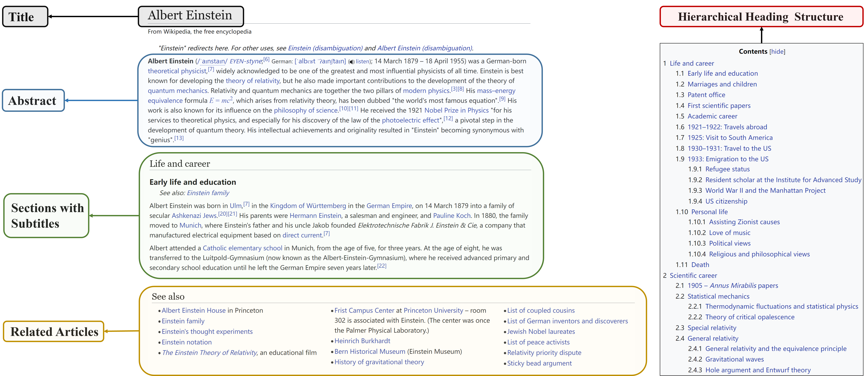
Task: Open the "Ashkenazi Jews" link
Action: coord(194,216)
